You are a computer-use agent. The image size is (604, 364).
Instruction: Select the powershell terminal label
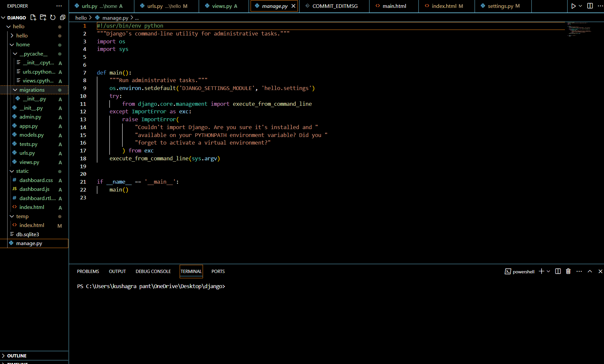[x=520, y=271]
